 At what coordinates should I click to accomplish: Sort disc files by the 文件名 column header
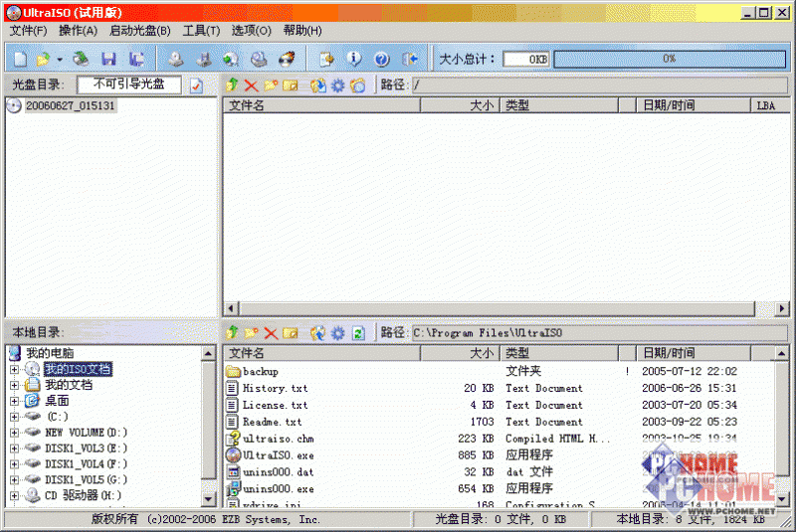321,105
